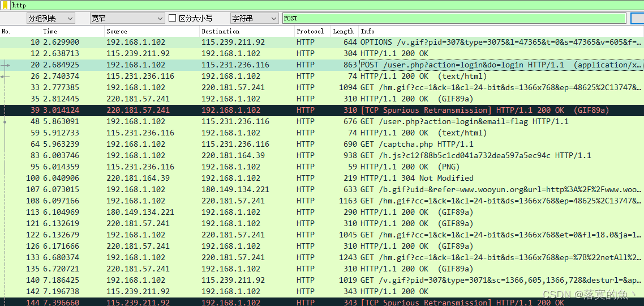
Task: Select packet 144 retransmission row
Action: click(322, 302)
